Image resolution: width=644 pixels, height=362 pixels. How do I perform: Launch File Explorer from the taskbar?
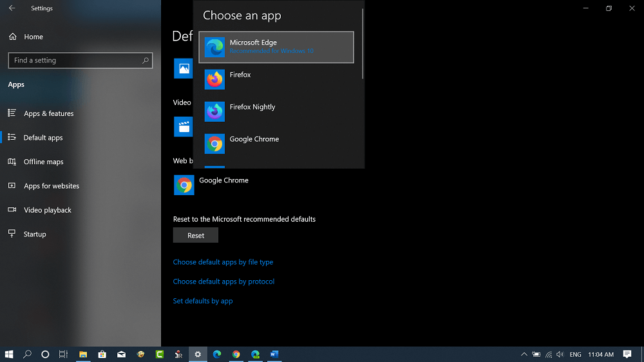tap(83, 354)
